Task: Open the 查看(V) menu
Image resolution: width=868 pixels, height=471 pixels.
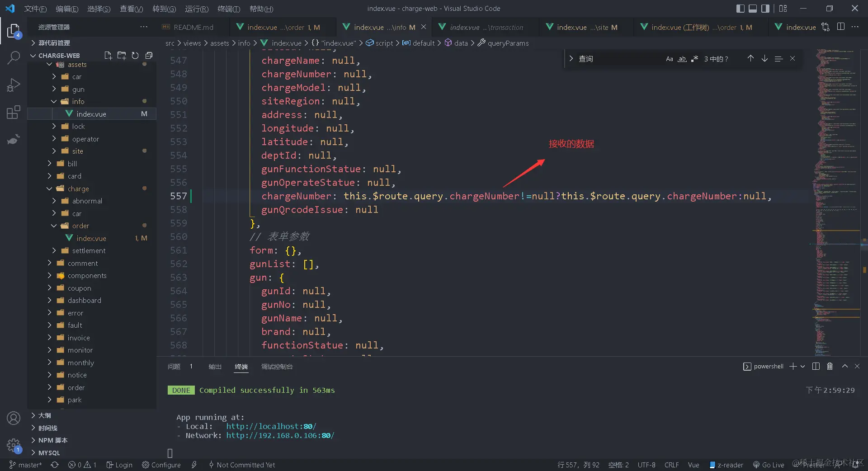Action: [x=131, y=9]
